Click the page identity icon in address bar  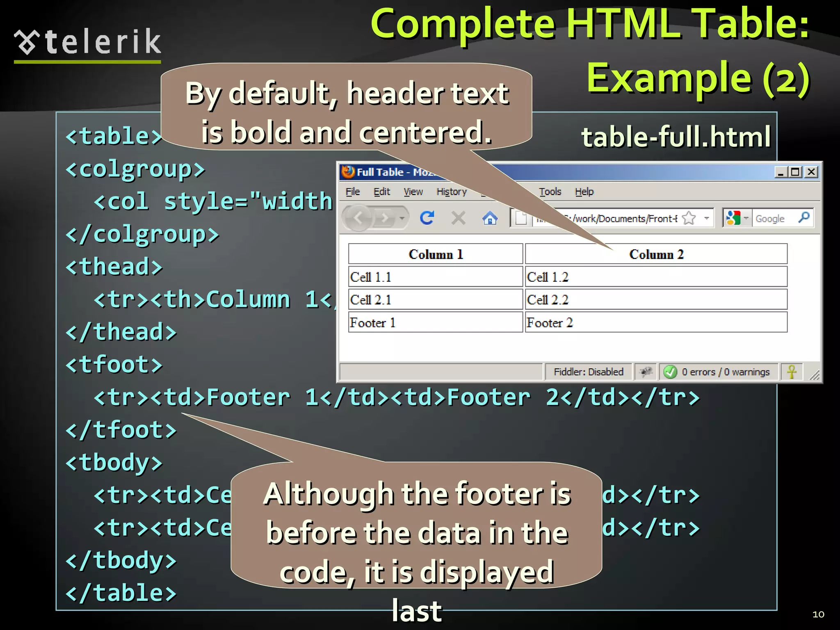(521, 218)
